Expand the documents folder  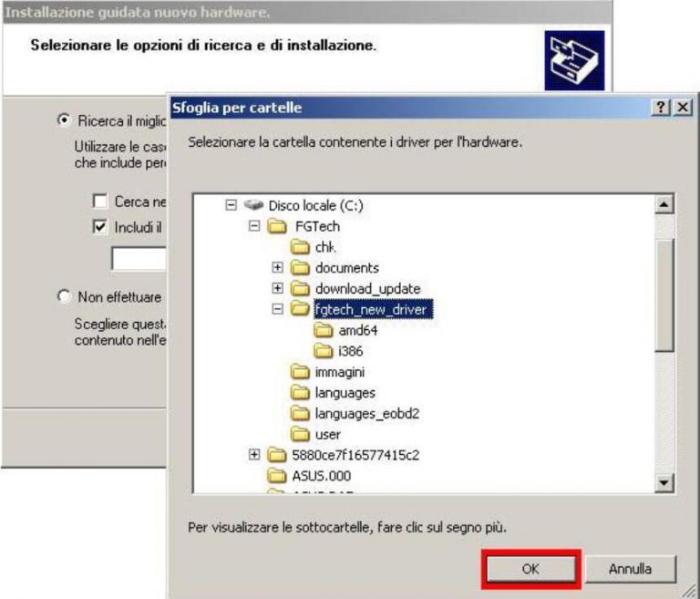(277, 267)
